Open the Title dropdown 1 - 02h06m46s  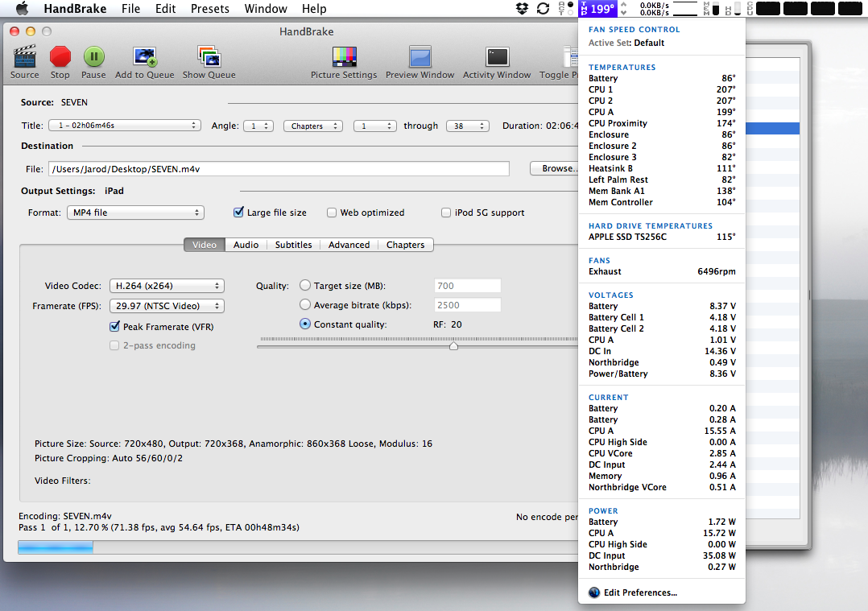tap(125, 126)
